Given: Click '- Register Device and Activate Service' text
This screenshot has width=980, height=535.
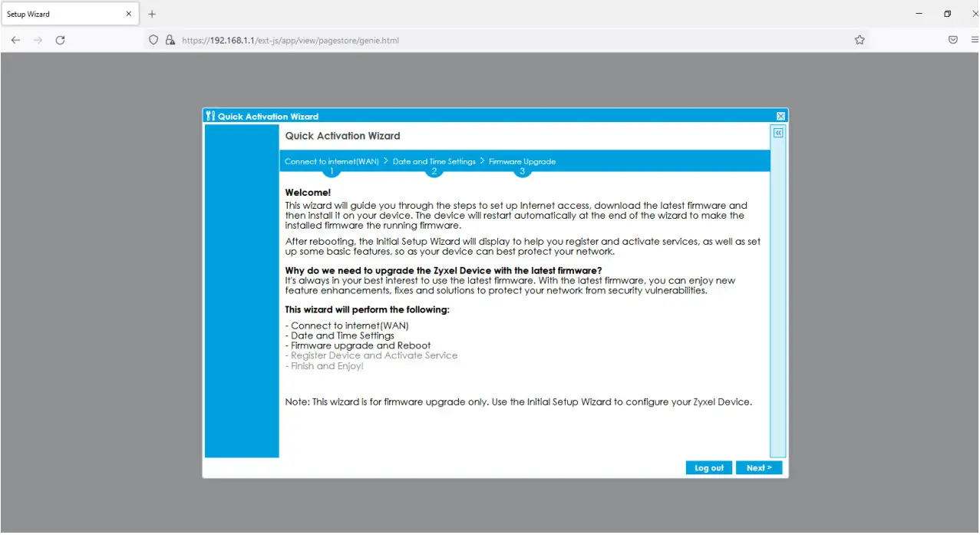Looking at the screenshot, I should [x=371, y=355].
